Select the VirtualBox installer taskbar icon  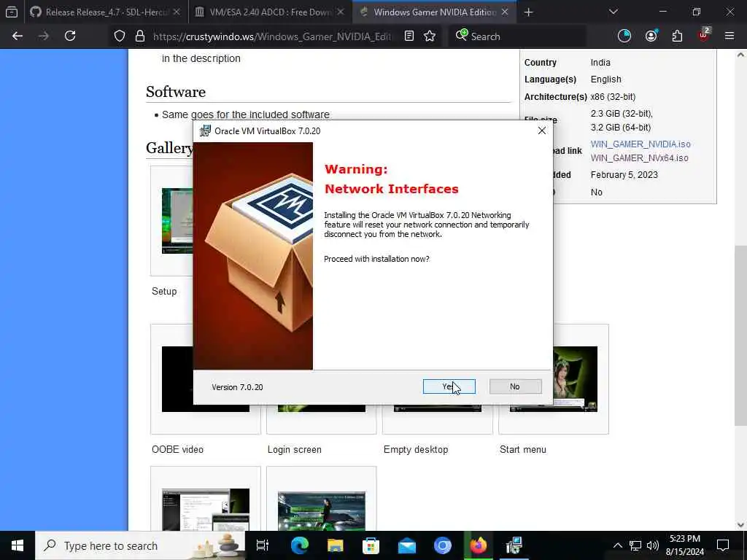[x=514, y=545]
